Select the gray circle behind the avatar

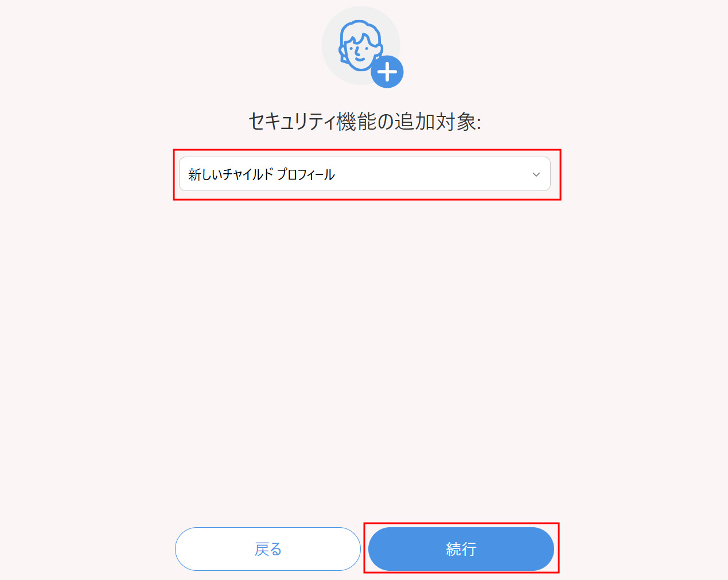pyautogui.click(x=361, y=46)
